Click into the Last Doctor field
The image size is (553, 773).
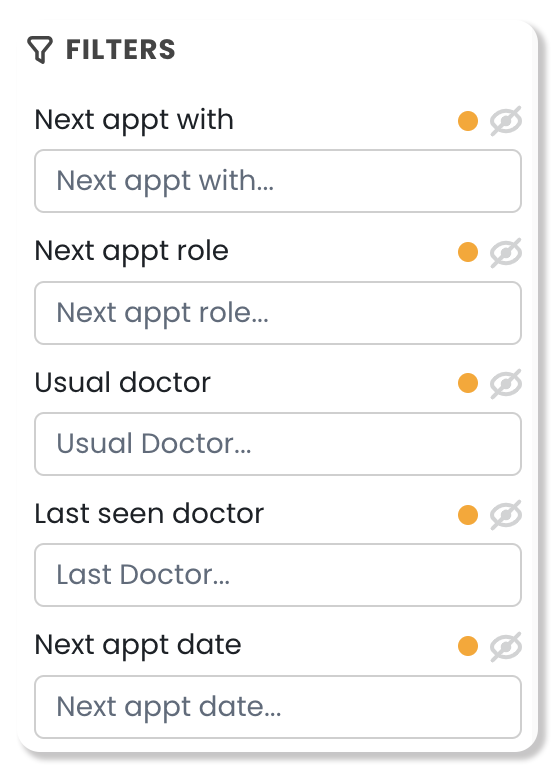pos(278,575)
